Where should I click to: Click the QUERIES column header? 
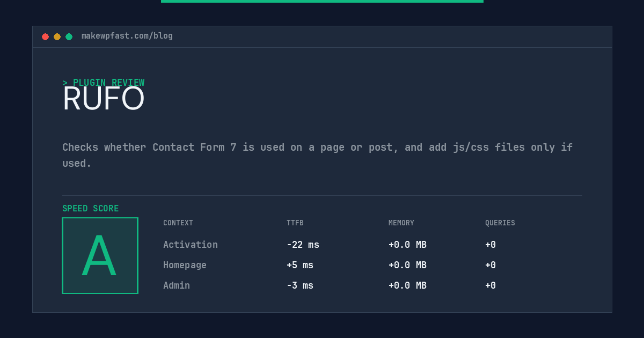[500, 223]
